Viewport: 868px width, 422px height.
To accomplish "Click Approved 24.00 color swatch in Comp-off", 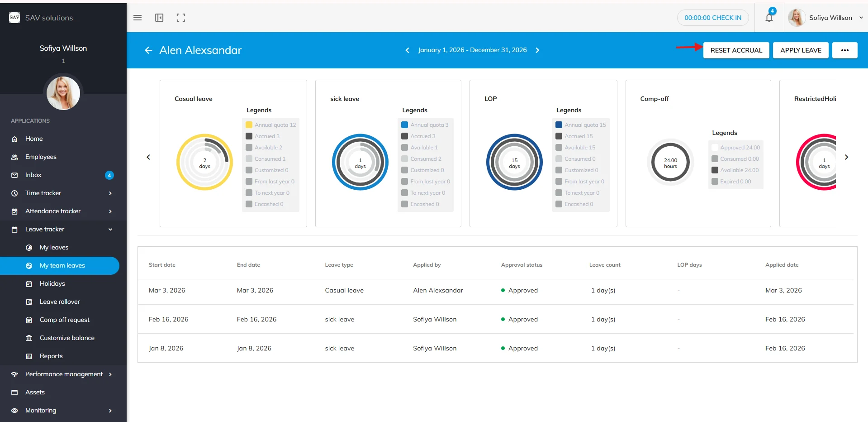I will coord(715,148).
